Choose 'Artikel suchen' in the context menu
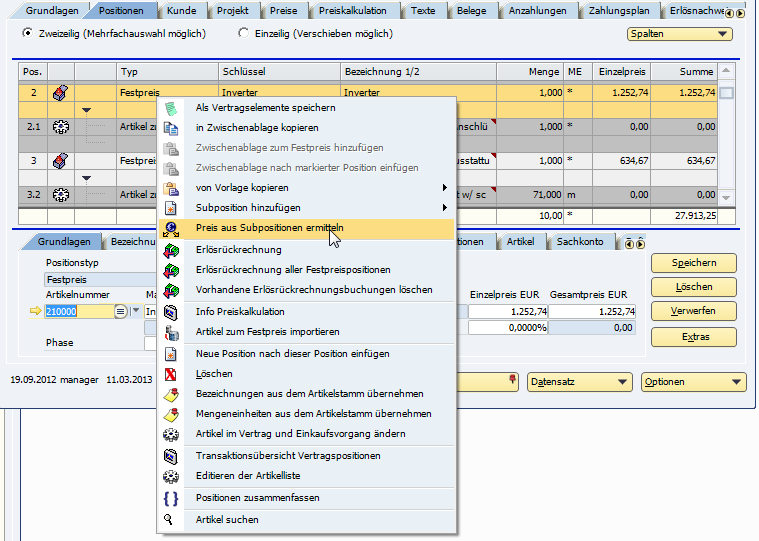Image resolution: width=759 pixels, height=541 pixels. [227, 519]
